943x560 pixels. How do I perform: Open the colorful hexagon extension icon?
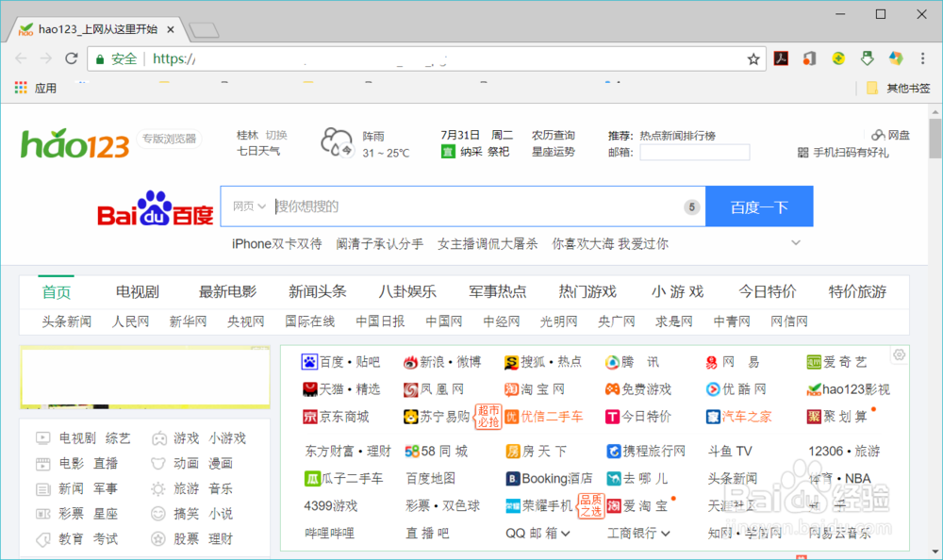(x=896, y=58)
